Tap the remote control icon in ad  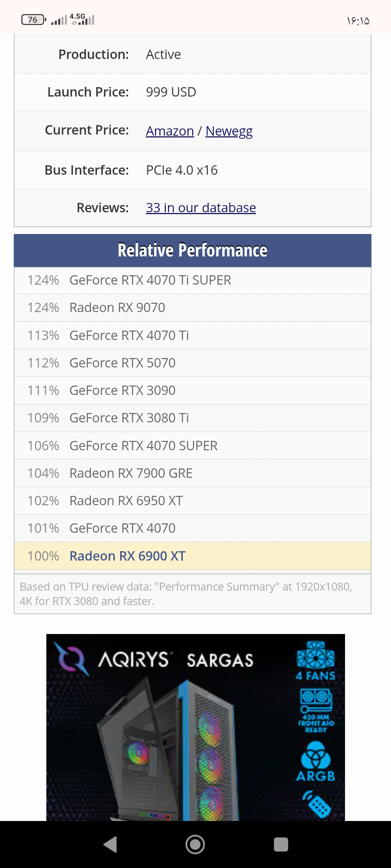(x=317, y=804)
